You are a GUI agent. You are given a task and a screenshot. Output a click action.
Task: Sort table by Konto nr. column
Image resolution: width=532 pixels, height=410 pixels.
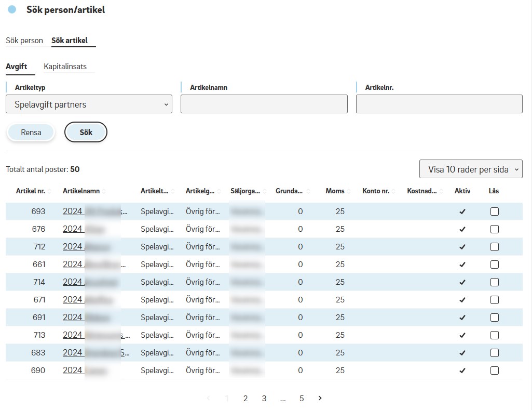(x=376, y=191)
